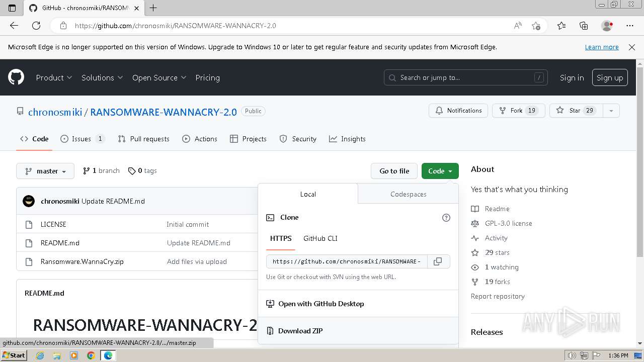Click the clone help question mark icon

point(446,218)
